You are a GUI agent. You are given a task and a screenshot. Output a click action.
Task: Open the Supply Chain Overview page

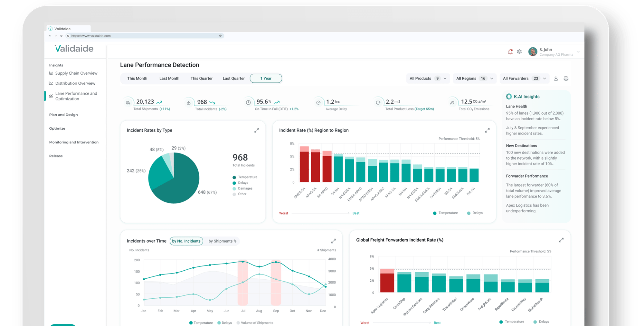pyautogui.click(x=76, y=73)
